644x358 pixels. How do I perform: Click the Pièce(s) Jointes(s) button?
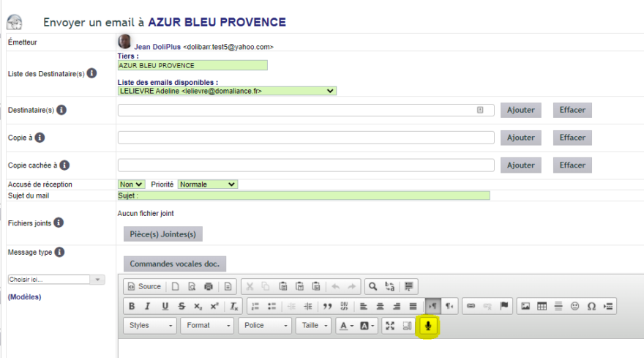point(163,234)
